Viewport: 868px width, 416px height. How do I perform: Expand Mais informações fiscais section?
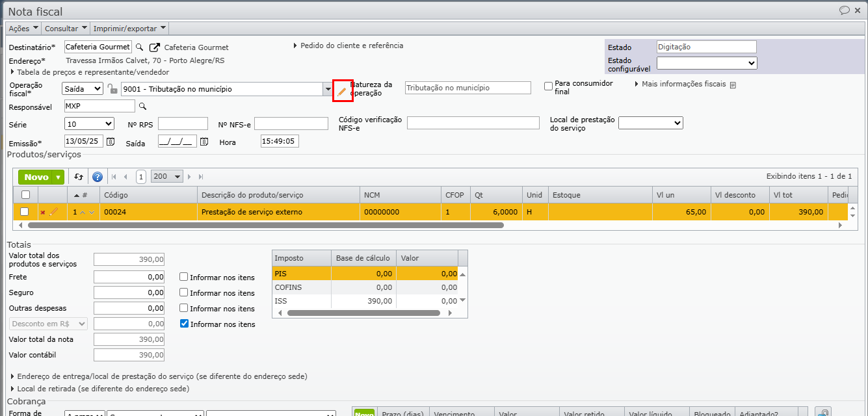point(680,84)
